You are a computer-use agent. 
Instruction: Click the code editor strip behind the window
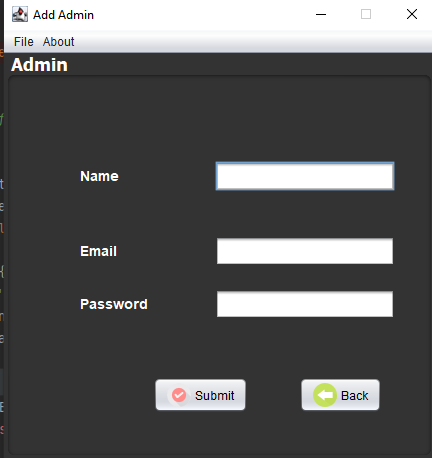(2, 233)
